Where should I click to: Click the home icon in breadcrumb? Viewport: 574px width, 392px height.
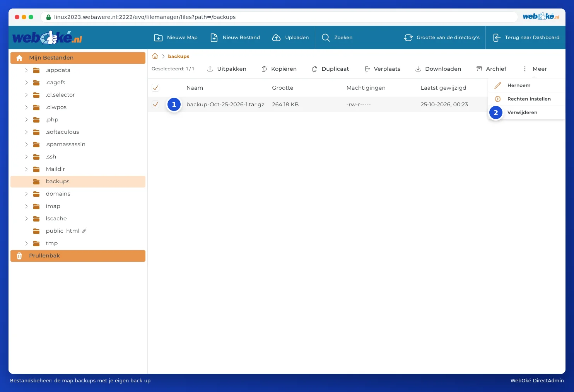click(x=155, y=56)
